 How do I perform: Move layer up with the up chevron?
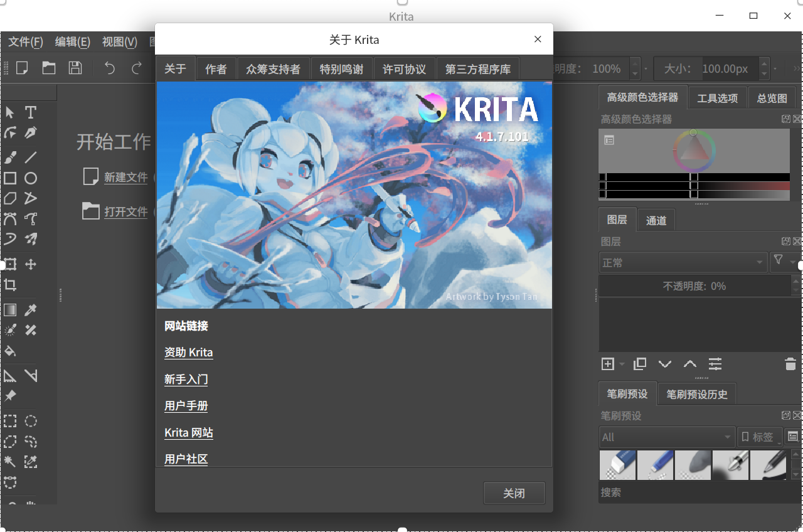690,364
